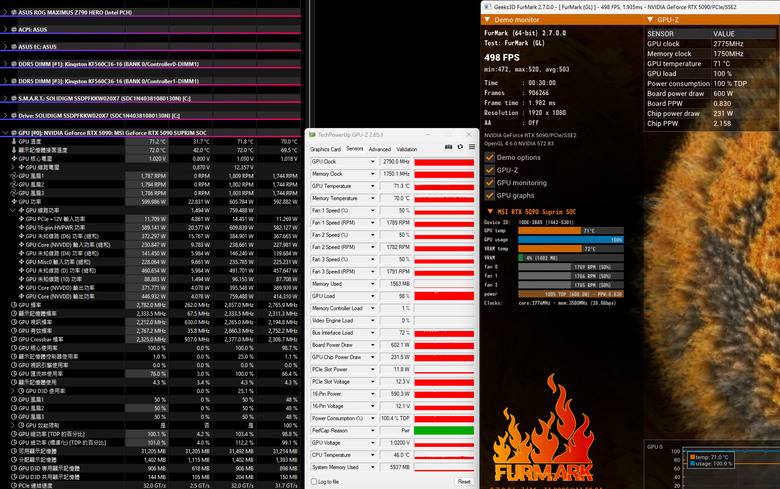The height and width of the screenshot is (489, 780).
Task: Click the GPU temp 71°C bar in FurMark
Action: point(571,231)
